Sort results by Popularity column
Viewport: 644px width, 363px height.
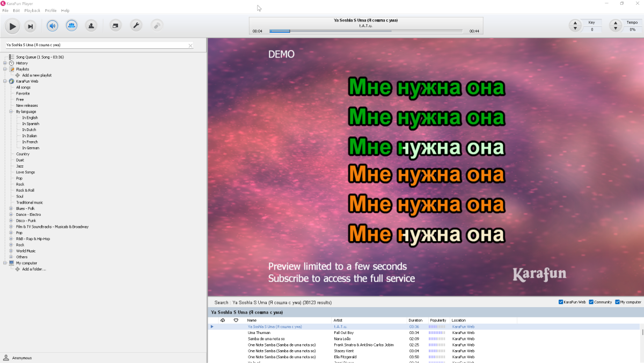pyautogui.click(x=438, y=320)
